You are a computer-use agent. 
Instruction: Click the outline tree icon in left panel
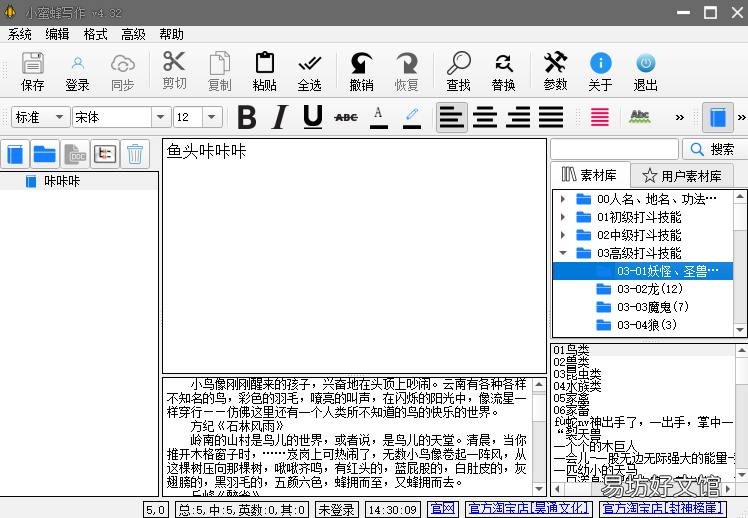click(105, 154)
